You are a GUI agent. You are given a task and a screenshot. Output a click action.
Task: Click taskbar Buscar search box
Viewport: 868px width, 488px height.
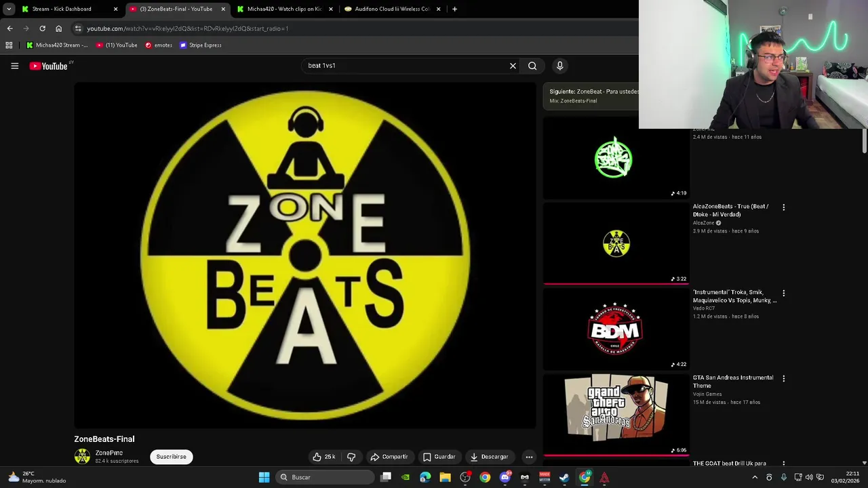pyautogui.click(x=325, y=477)
